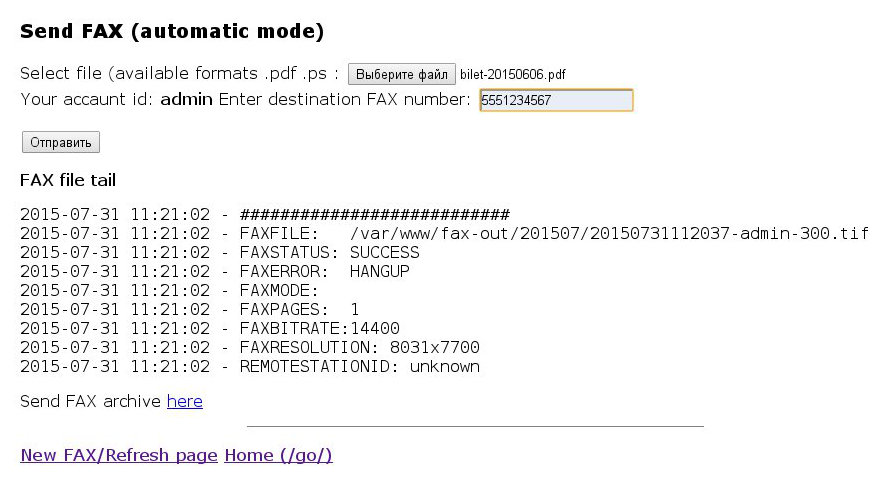Screen dimensions: 891x477
Task: Click the "Send FAX (automatic mode)" heading
Action: pyautogui.click(x=172, y=31)
